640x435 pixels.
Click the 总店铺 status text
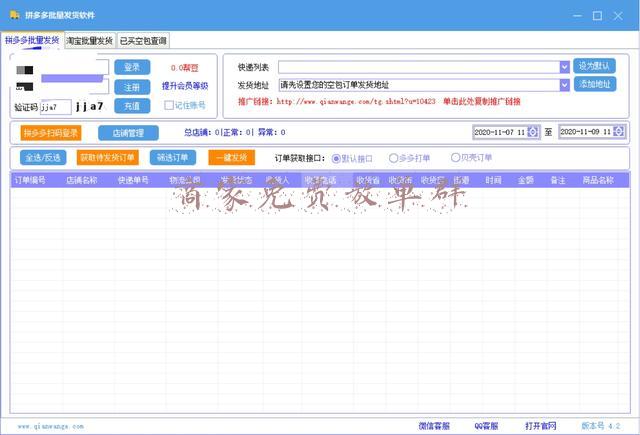234,132
